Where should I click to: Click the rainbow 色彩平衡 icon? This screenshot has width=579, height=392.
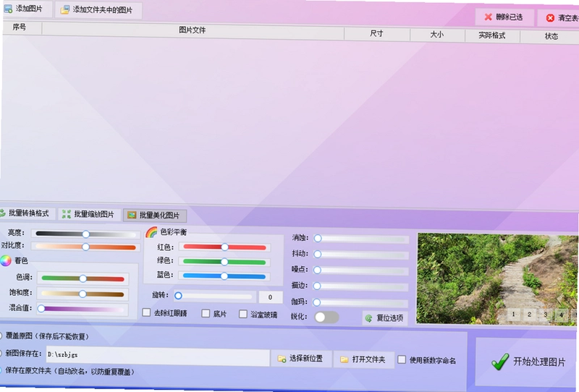coord(151,232)
